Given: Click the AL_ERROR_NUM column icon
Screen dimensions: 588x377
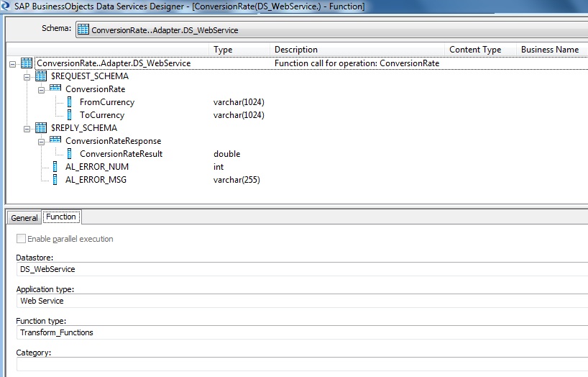Looking at the screenshot, I should (55, 166).
